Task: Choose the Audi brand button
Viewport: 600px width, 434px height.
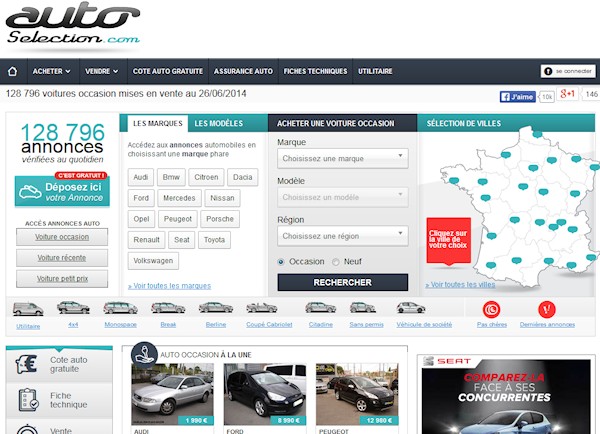Action: (x=141, y=177)
